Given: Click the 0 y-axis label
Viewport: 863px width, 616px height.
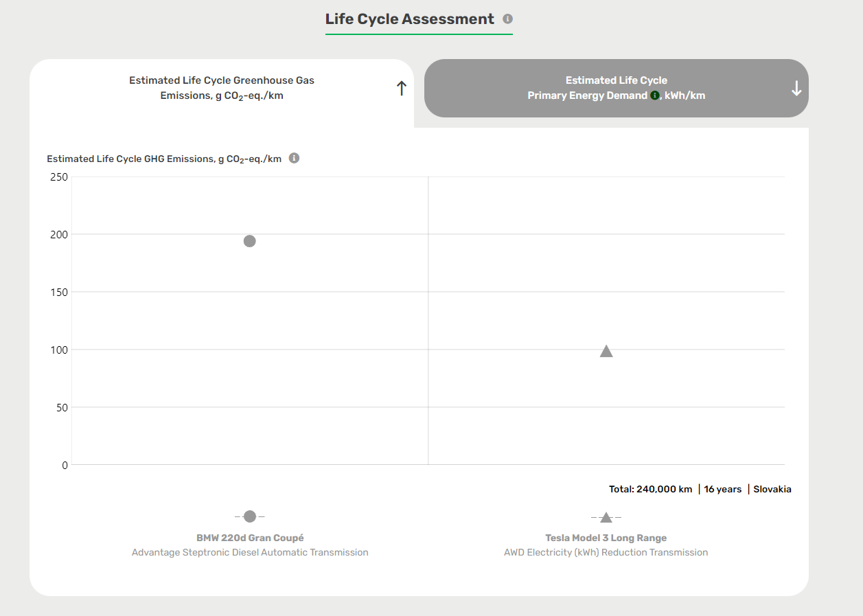Looking at the screenshot, I should pyautogui.click(x=65, y=466).
